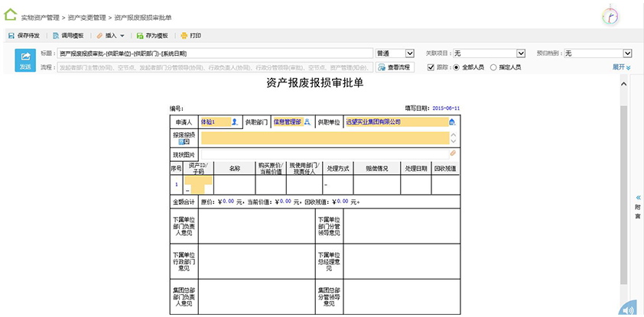The image size is (644, 317).
Task: Click the 标题 title input field
Action: click(214, 53)
